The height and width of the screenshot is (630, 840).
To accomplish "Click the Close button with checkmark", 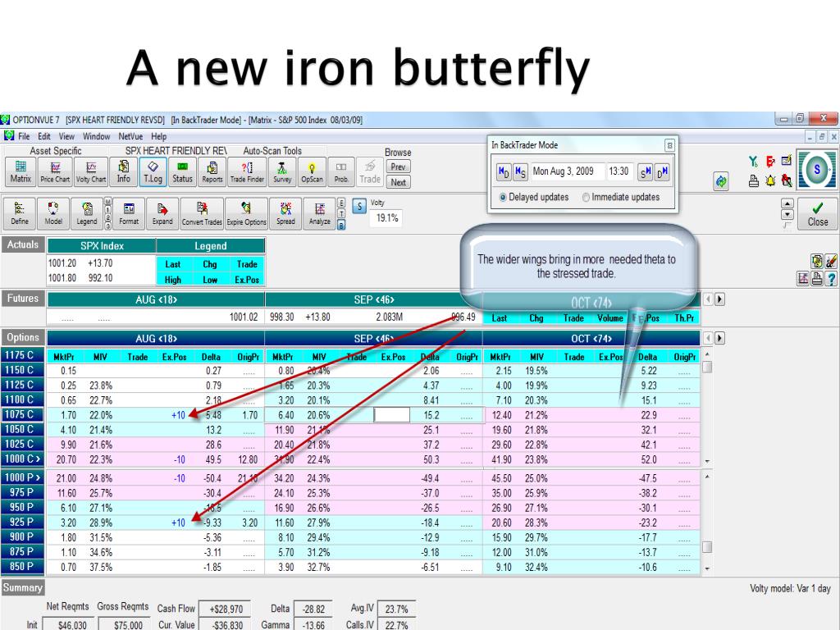I will click(818, 214).
